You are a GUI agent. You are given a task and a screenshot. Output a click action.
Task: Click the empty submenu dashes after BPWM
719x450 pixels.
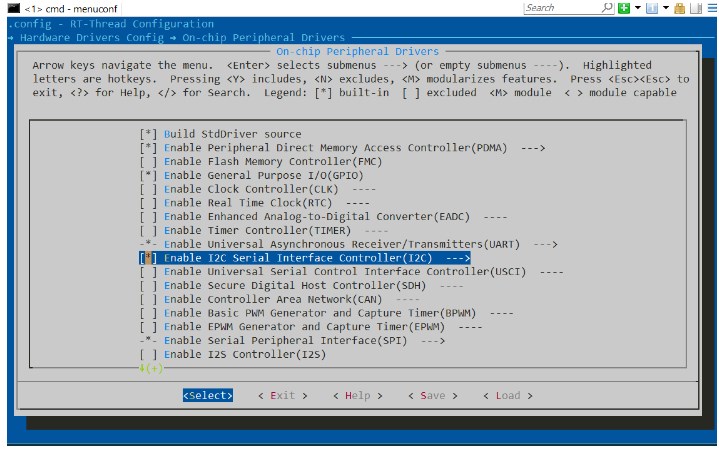point(502,313)
